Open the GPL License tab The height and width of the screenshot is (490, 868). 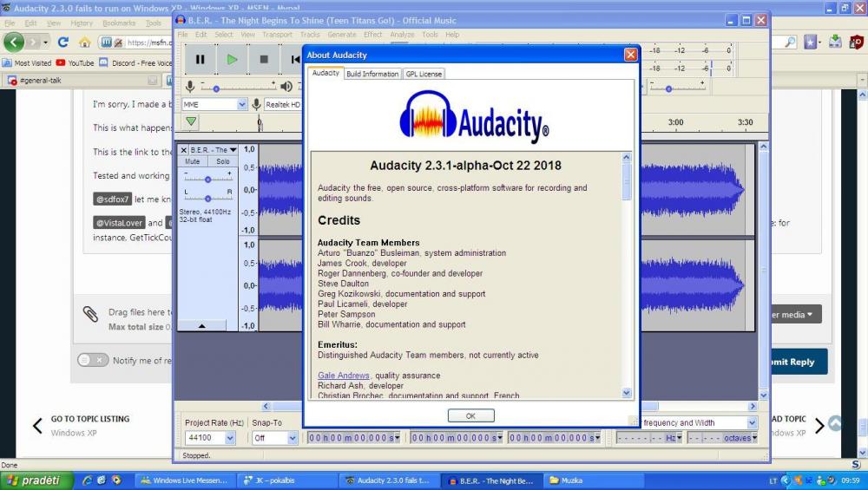424,74
